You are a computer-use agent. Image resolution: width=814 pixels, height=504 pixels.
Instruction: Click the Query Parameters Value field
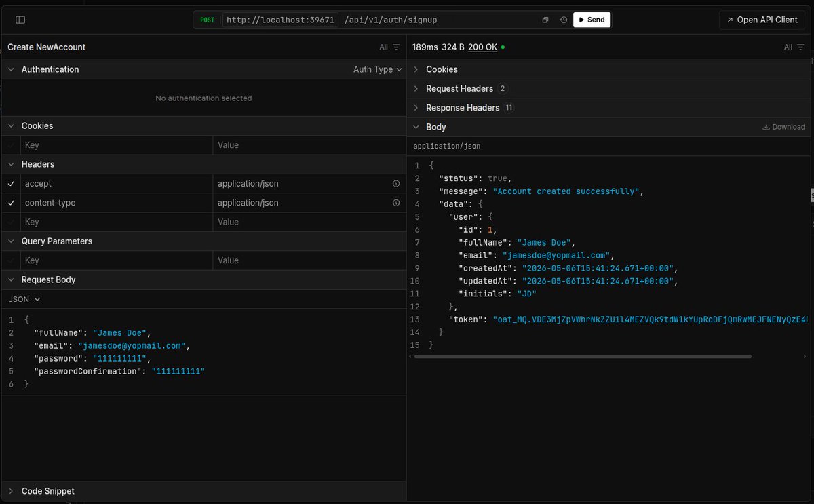pyautogui.click(x=309, y=260)
